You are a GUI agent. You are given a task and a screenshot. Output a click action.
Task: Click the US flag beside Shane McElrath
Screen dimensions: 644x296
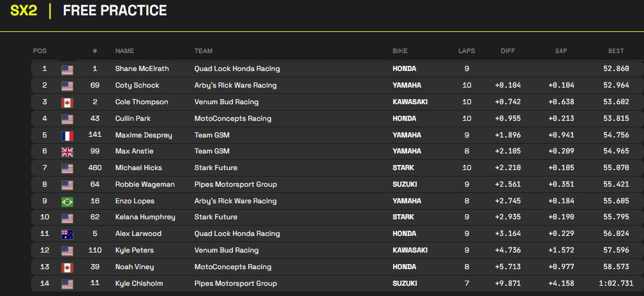(x=67, y=69)
